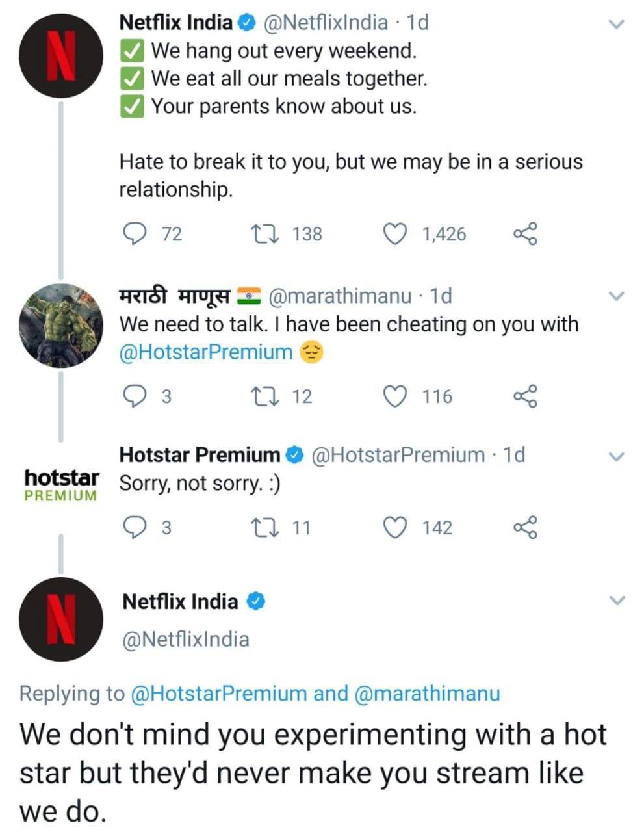Viewport: 644px width, 832px height.
Task: Like Hotstar Premium's reply
Action: coord(395,527)
